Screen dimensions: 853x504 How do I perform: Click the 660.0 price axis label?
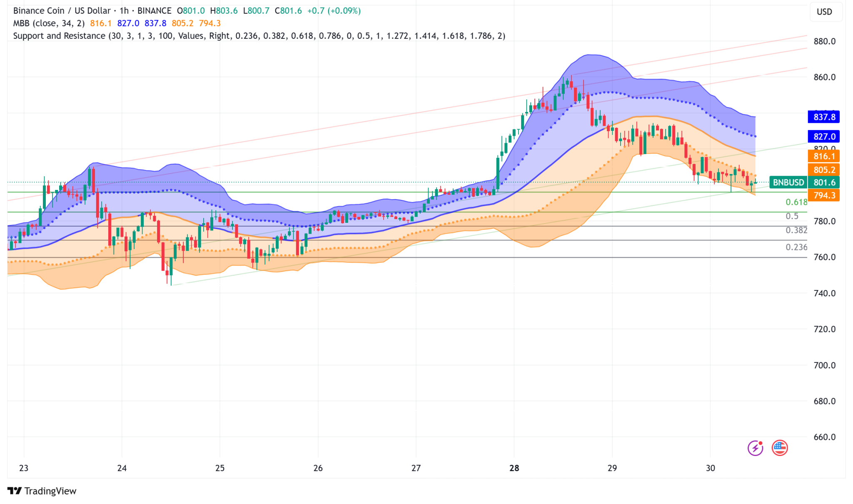coord(824,437)
